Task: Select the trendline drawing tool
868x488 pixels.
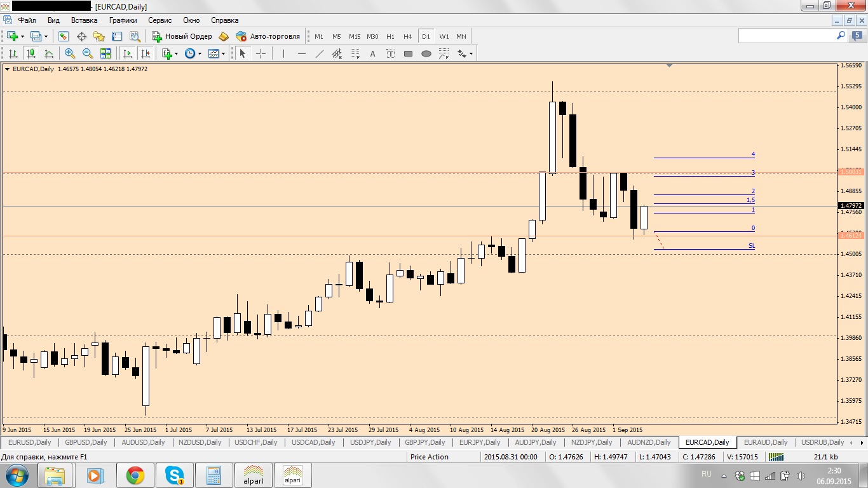Action: pyautogui.click(x=320, y=54)
